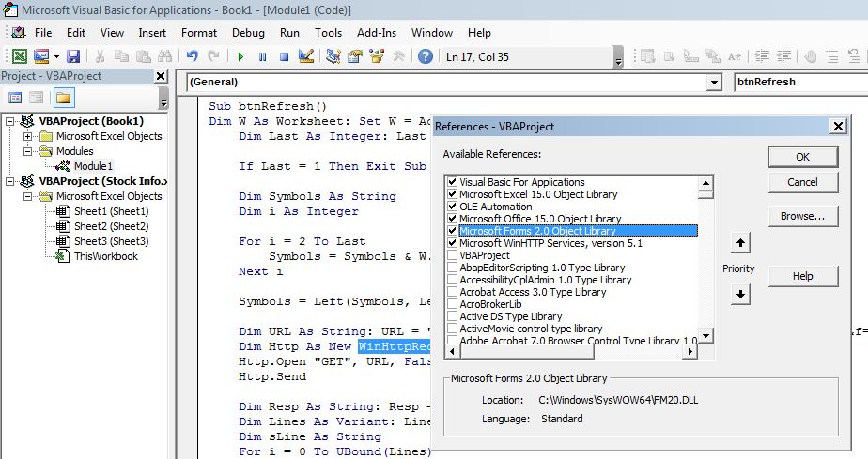This screenshot has height=459, width=868.
Task: Click the references list vertical scrollbar down arrow
Action: coord(705,335)
